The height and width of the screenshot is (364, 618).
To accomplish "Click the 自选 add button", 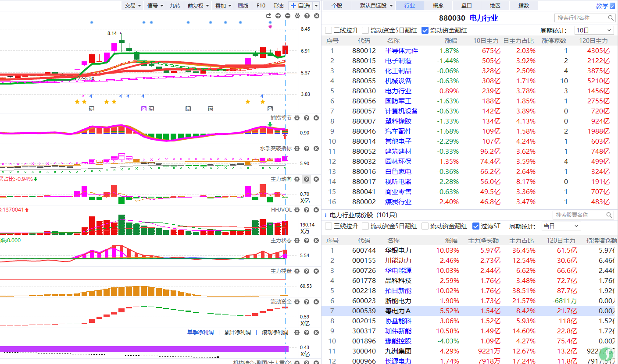I will (300, 6).
